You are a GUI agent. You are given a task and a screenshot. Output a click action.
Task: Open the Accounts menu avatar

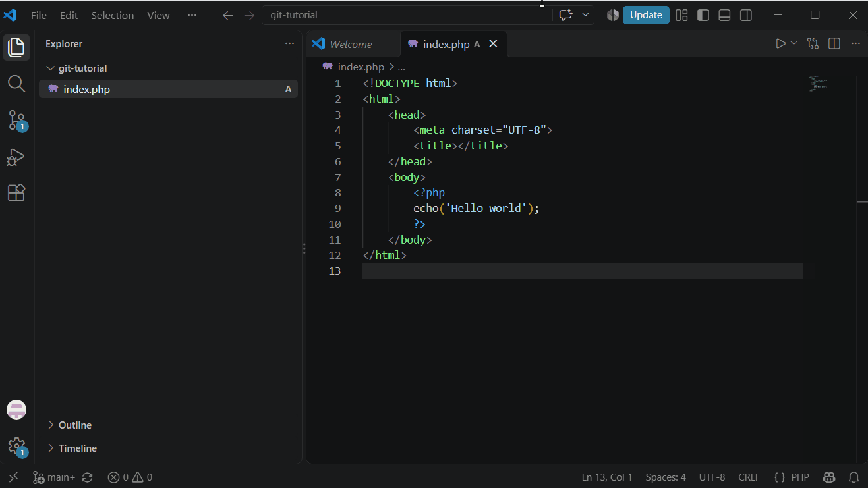pos(16,410)
